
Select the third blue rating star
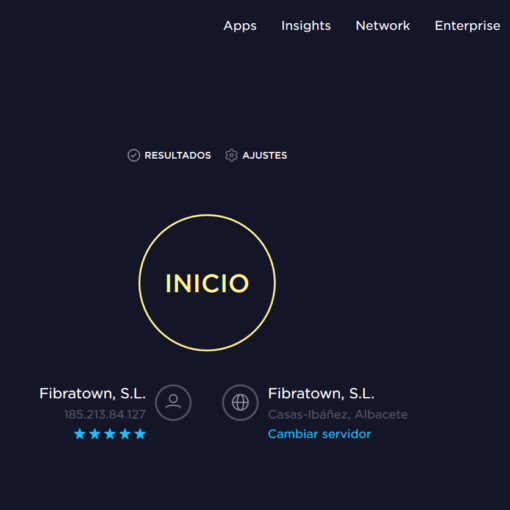110,434
